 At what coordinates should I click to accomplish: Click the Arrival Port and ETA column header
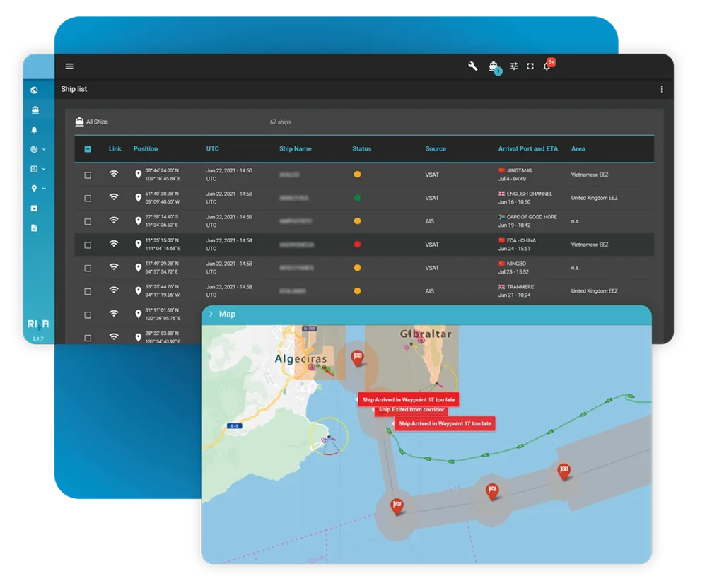(527, 149)
